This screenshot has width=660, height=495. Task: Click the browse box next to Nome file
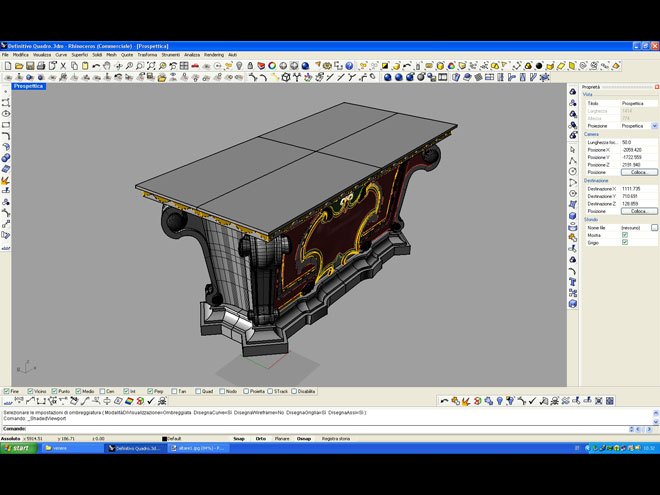click(x=654, y=227)
